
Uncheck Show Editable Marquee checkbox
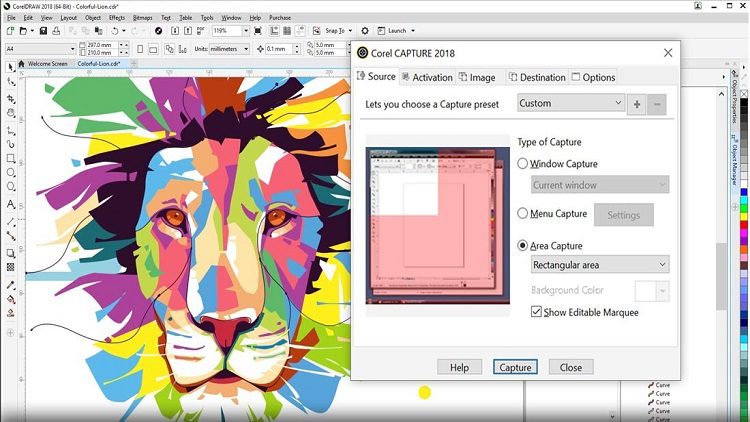536,312
